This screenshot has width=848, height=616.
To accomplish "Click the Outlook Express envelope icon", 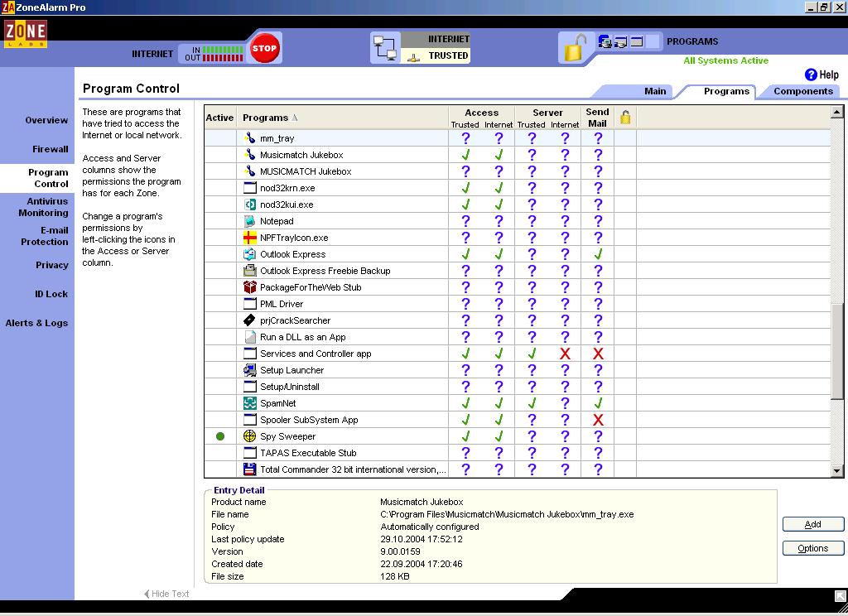I will click(x=249, y=254).
